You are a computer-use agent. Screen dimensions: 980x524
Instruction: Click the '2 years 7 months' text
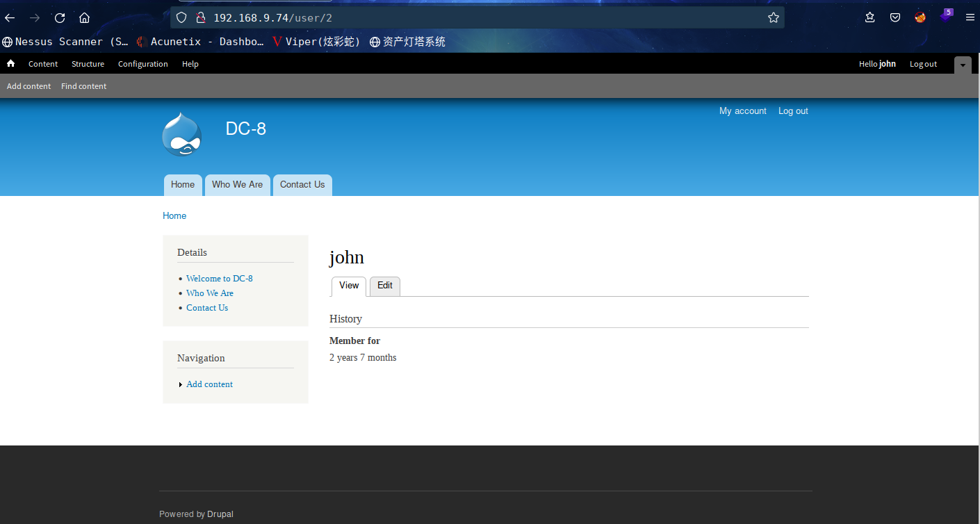363,358
